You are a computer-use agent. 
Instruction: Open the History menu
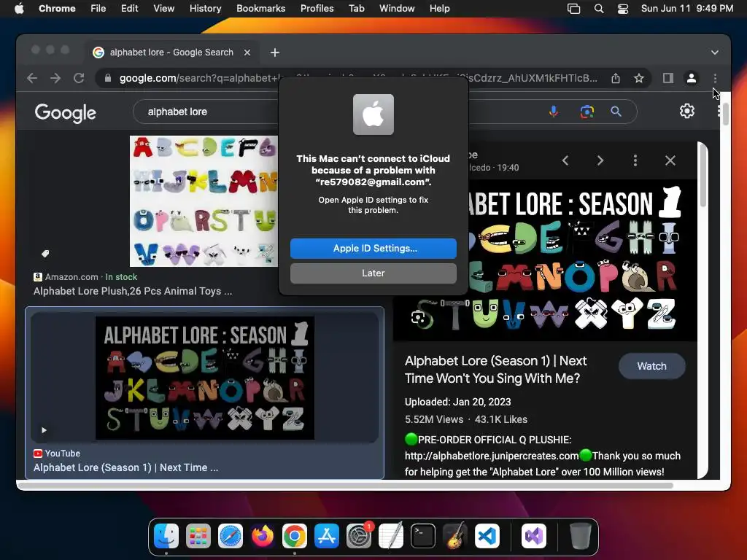coord(205,9)
